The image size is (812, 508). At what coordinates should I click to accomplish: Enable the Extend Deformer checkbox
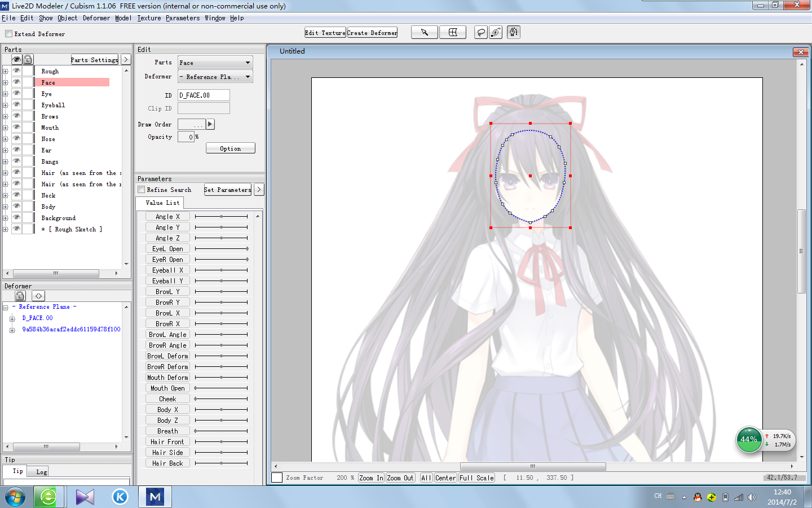(8, 34)
